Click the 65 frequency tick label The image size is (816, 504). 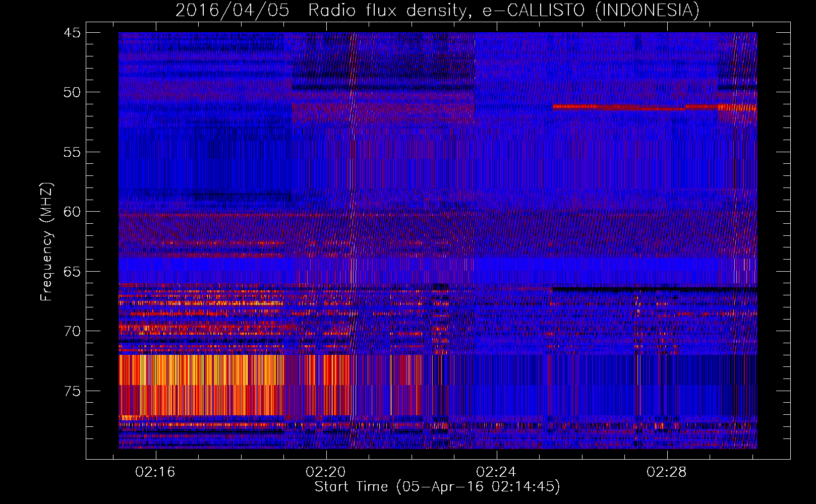[72, 272]
